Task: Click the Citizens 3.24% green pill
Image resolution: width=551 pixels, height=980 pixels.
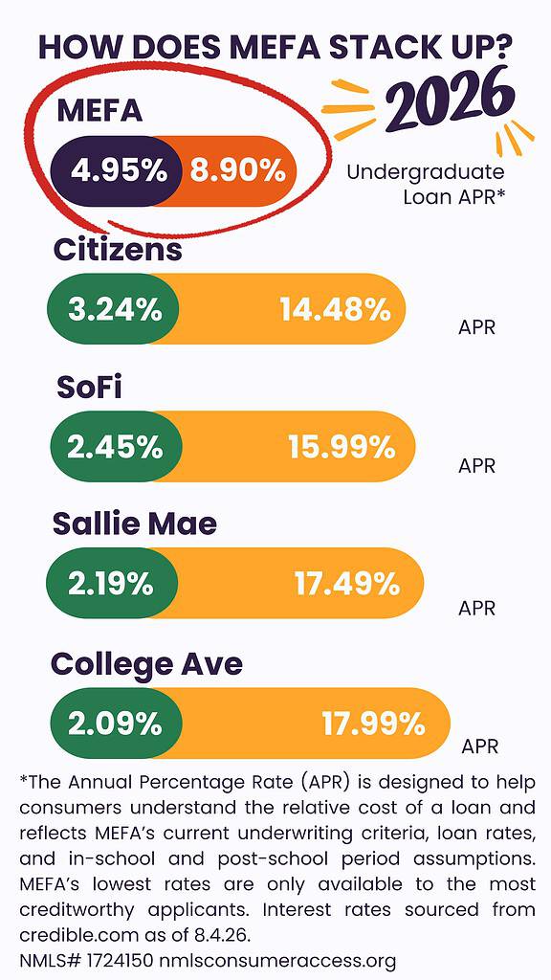Action: pos(113,309)
